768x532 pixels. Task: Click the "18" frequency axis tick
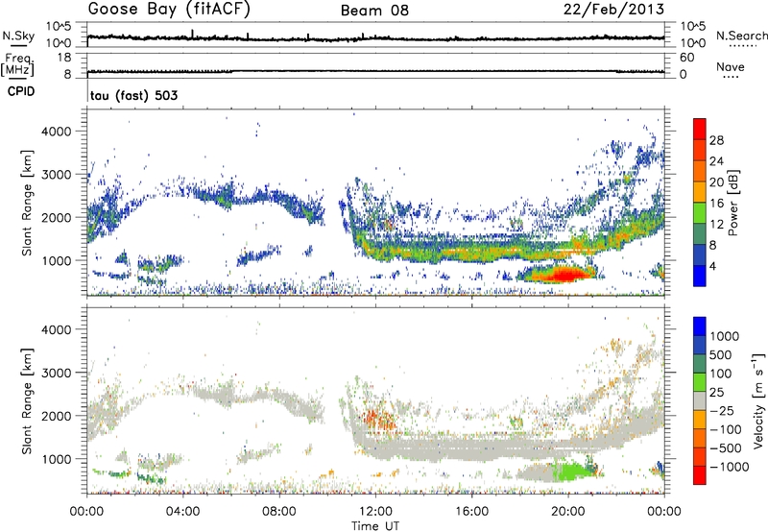(64, 58)
